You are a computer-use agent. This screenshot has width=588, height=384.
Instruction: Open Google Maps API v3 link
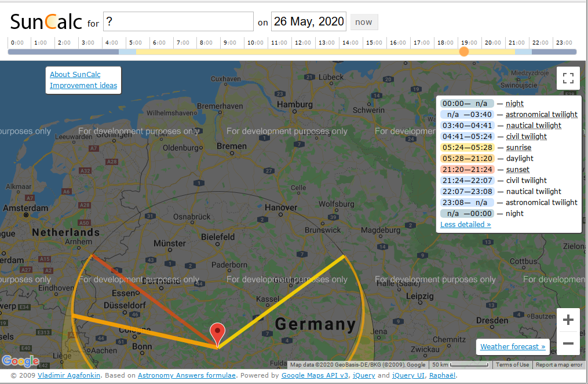click(x=315, y=375)
